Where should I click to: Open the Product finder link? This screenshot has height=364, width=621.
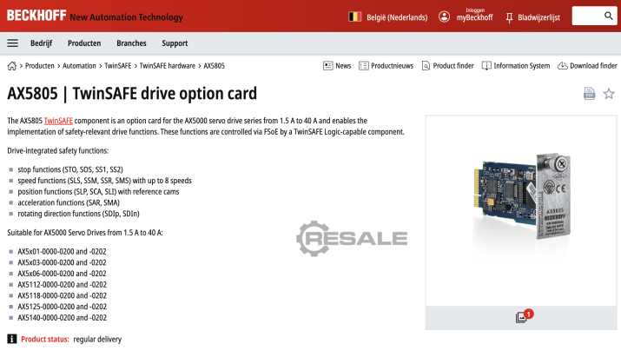point(453,66)
